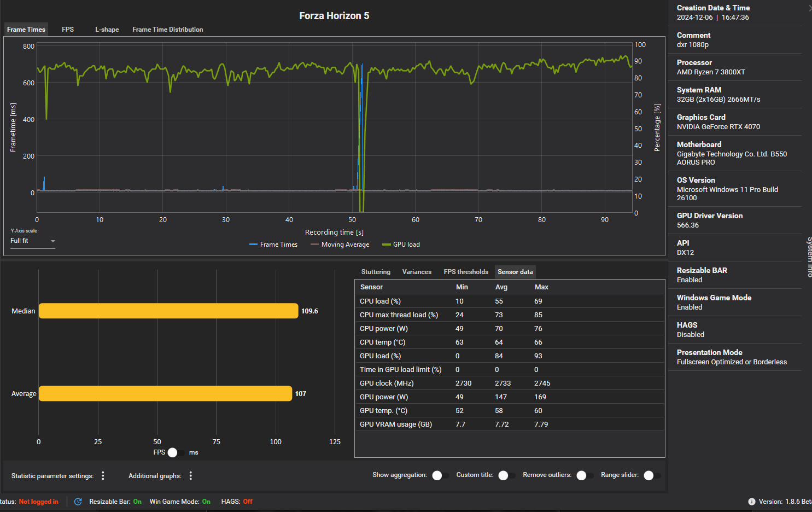Click the comment text 'dxr 1080p'

pyautogui.click(x=693, y=45)
